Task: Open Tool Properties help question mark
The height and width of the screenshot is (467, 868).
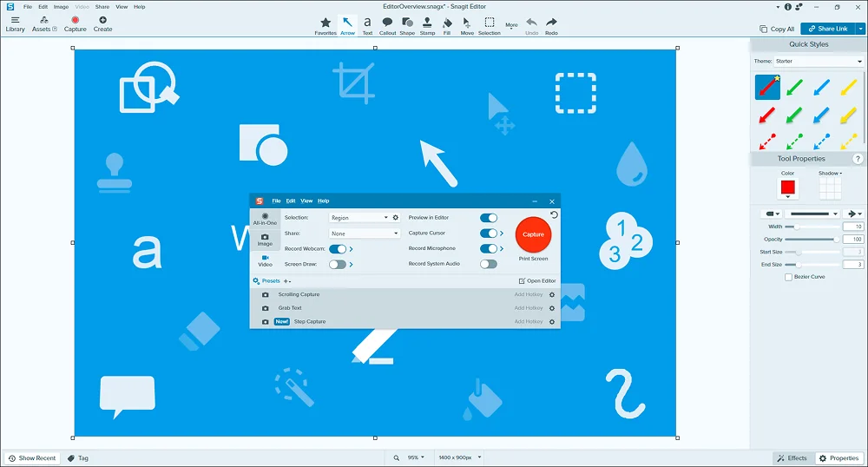Action: tap(858, 159)
